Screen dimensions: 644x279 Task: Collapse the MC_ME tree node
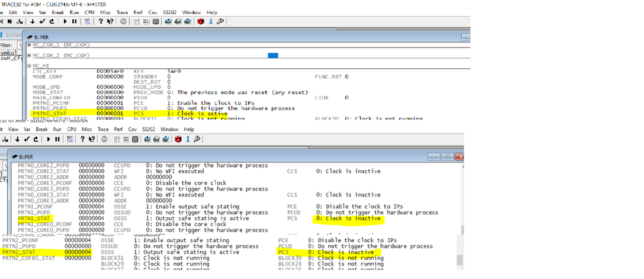click(29, 66)
